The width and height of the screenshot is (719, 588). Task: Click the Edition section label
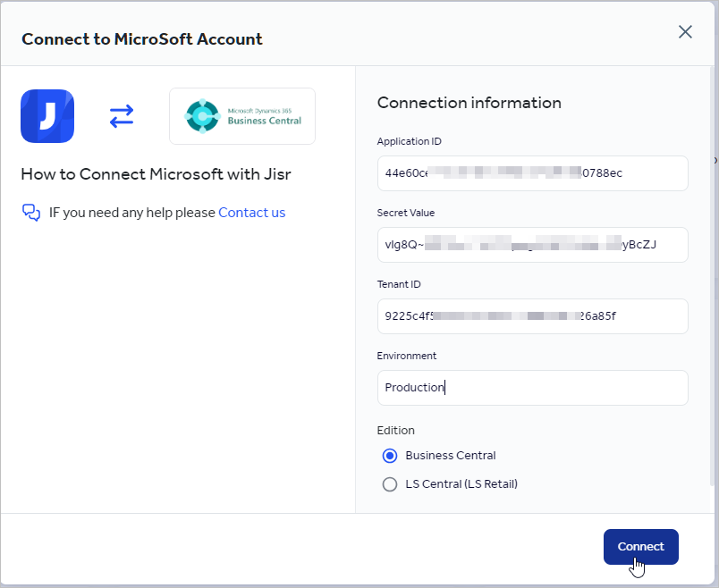[395, 431]
